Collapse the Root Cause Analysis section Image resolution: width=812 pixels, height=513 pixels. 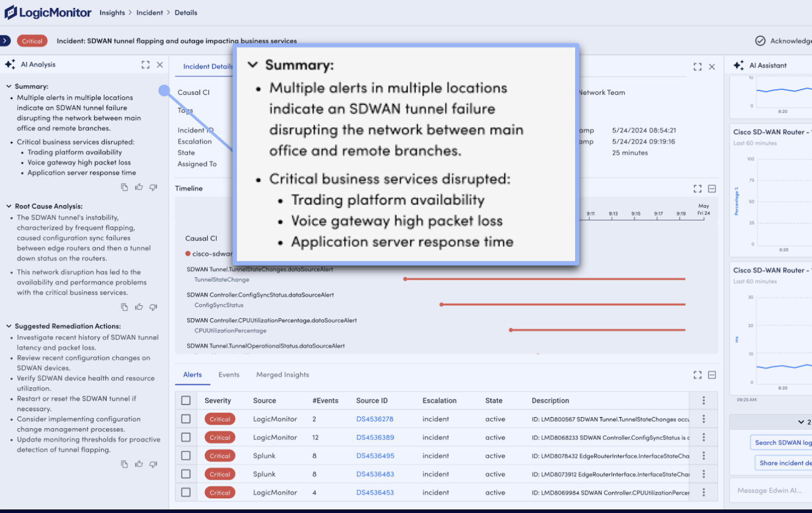(x=9, y=206)
